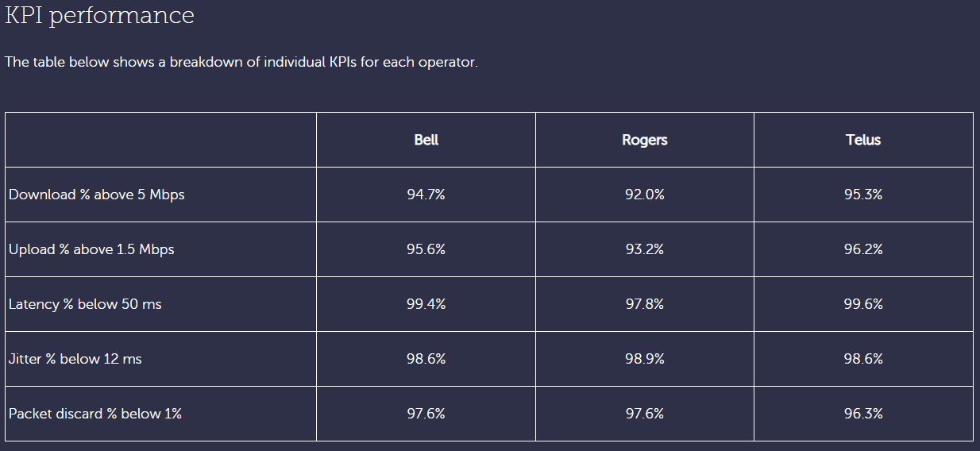Select the Download % above 5 Mbps row label
Image resolution: width=980 pixels, height=451 pixels.
pos(97,195)
